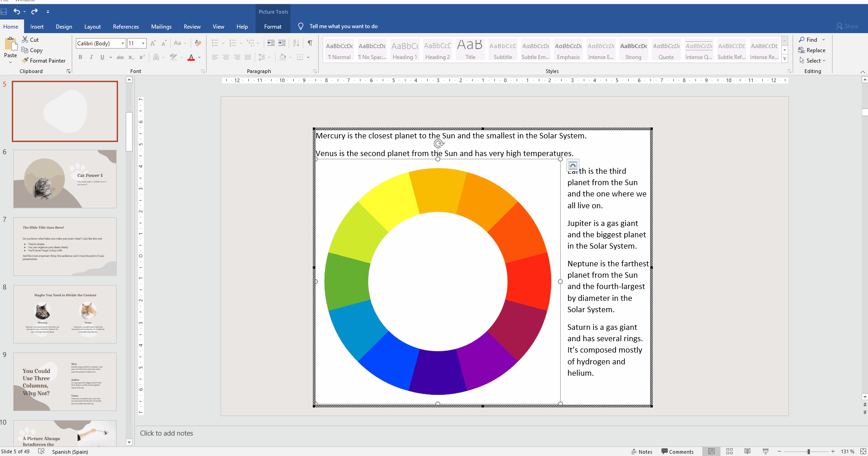Toggle the Notes pane in status bar
This screenshot has height=456, width=868.
pyautogui.click(x=641, y=451)
